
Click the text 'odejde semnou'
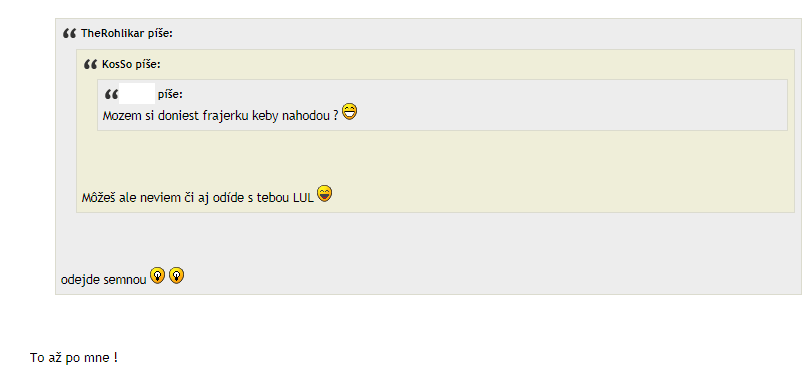point(104,280)
